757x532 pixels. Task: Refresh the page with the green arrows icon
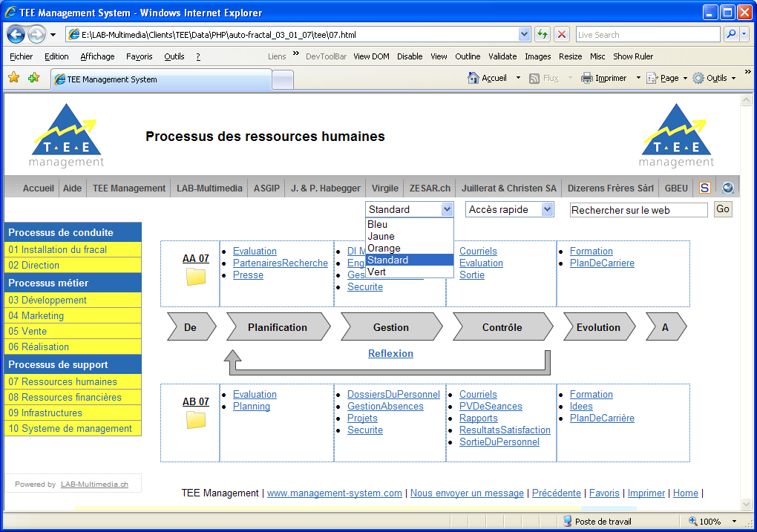pos(543,34)
